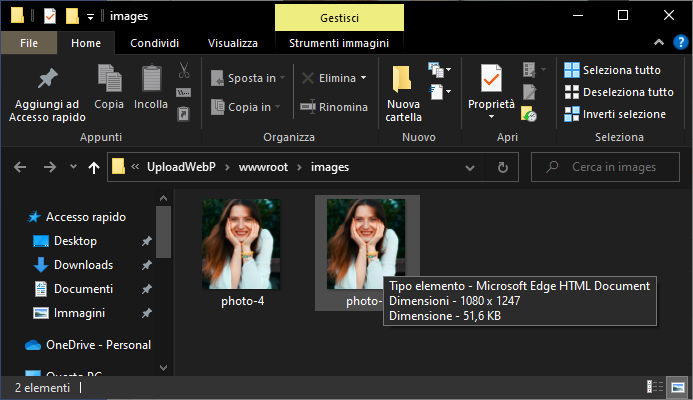The width and height of the screenshot is (693, 400).
Task: Expand the Elimina dropdown arrow
Action: click(x=364, y=78)
